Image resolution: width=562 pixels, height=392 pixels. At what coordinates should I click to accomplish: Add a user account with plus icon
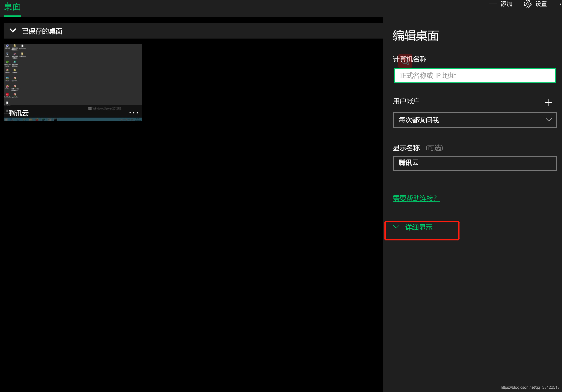(x=548, y=102)
